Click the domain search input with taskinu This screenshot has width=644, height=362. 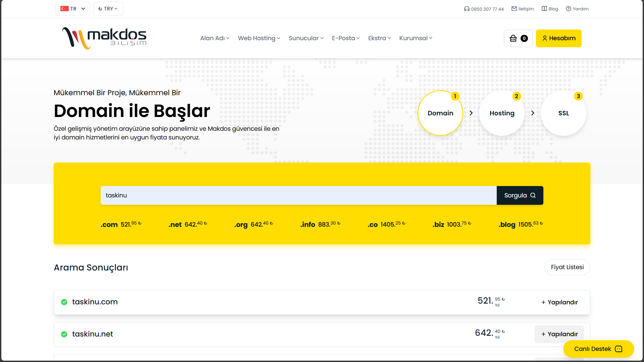click(x=299, y=195)
